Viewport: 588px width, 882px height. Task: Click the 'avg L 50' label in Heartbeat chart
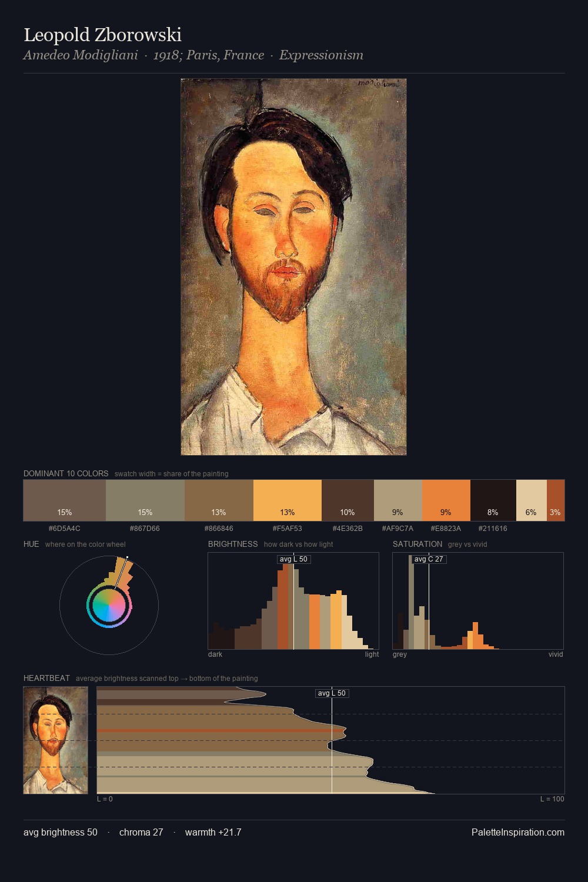332,693
